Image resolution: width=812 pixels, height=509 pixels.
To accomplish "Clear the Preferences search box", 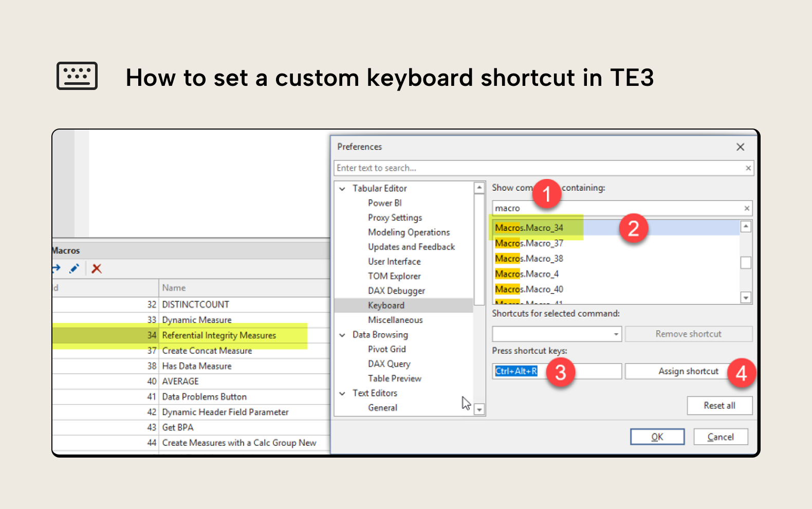I will pos(748,168).
